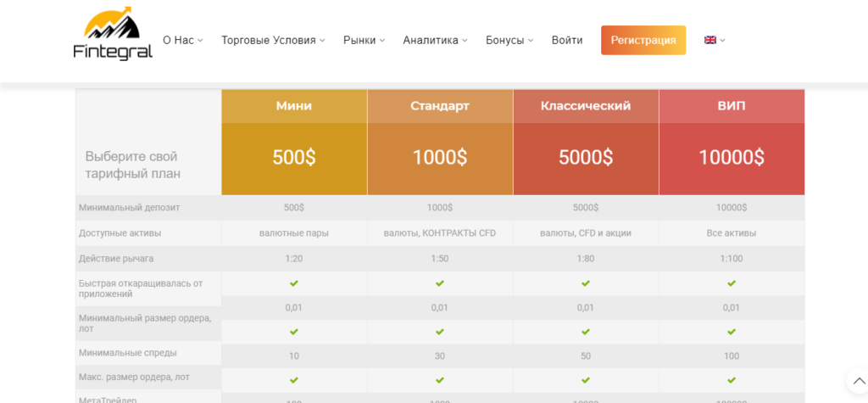Click the 0,01 value in Мини column
Viewport: 868px width, 403px height.
(294, 308)
